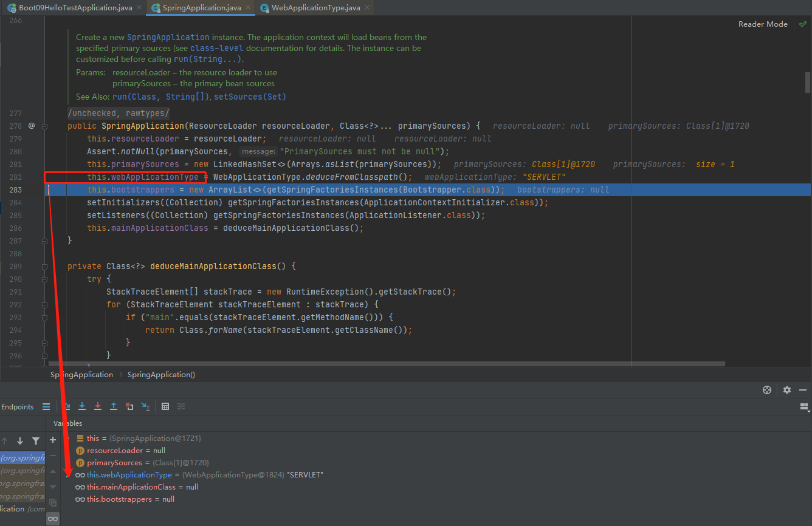Click the Drop Frame icon

pyautogui.click(x=129, y=406)
